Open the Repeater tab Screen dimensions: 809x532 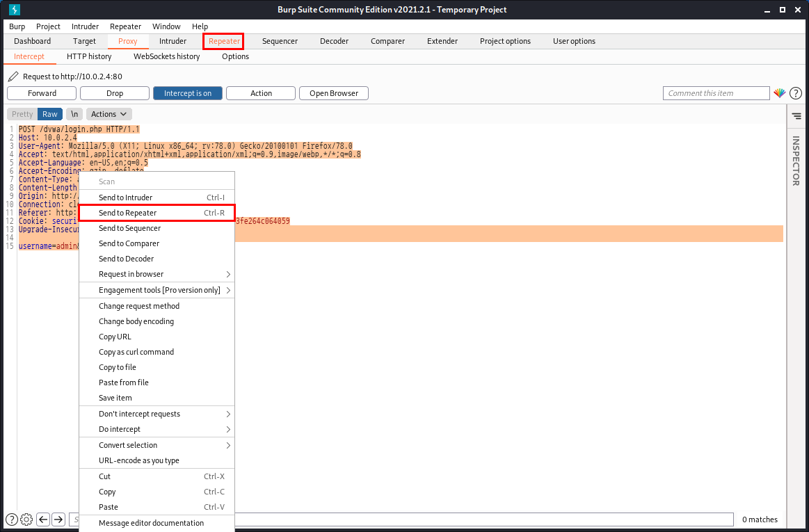point(224,41)
